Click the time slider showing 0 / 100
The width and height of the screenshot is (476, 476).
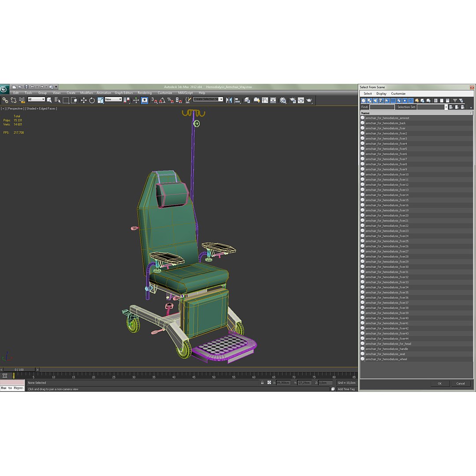tap(19, 369)
